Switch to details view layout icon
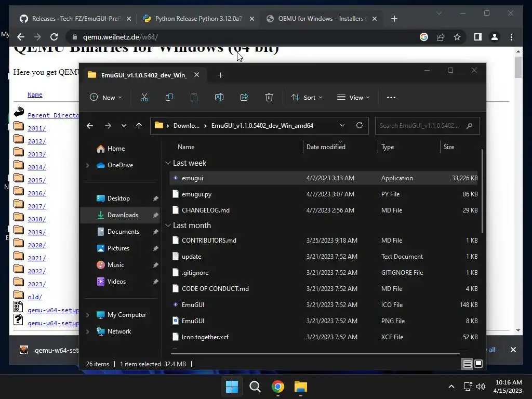 (467, 364)
